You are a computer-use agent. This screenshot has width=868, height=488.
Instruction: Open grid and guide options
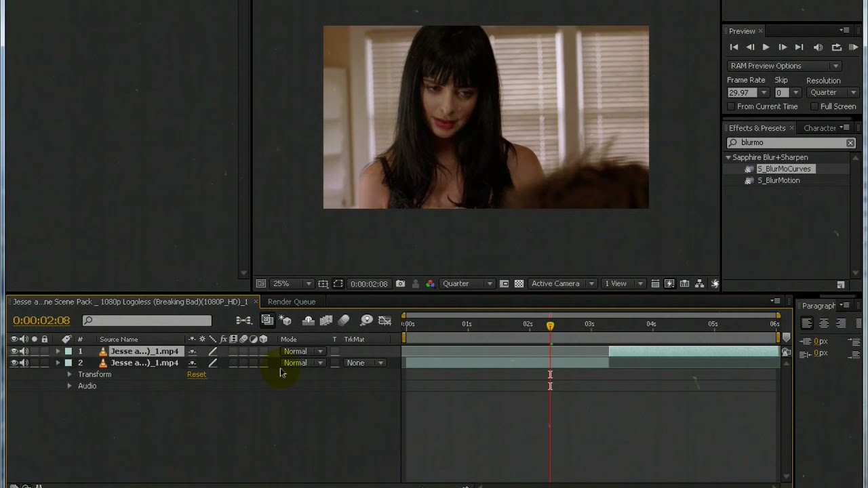pyautogui.click(x=323, y=284)
